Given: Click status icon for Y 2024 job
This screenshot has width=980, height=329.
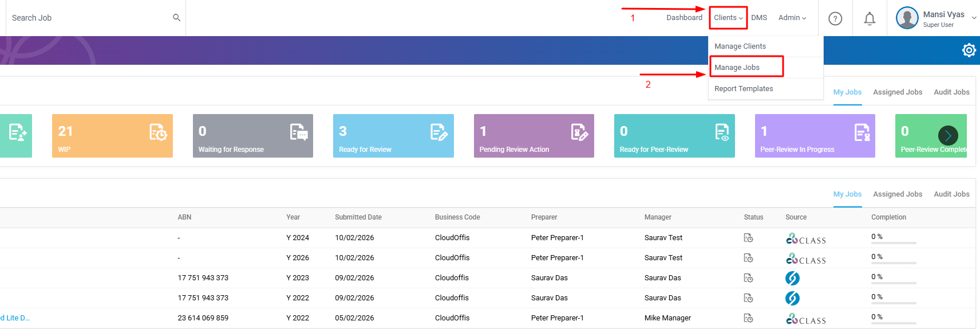Looking at the screenshot, I should (748, 238).
